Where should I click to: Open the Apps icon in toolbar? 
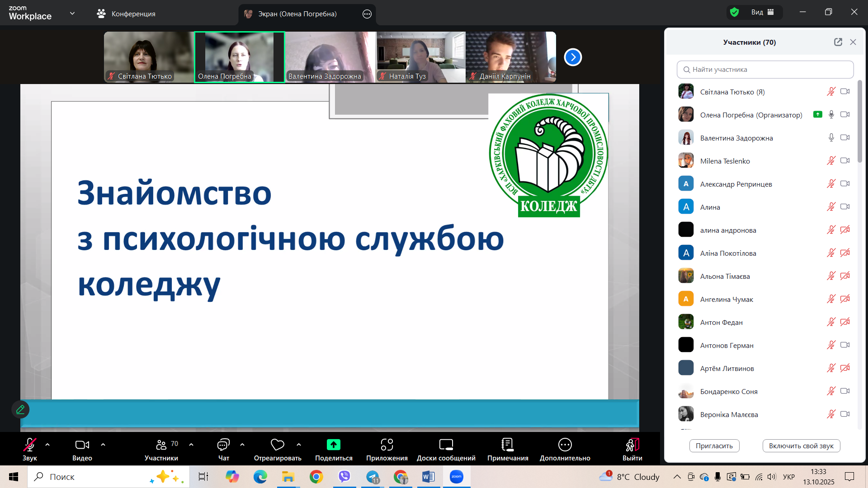tap(387, 445)
